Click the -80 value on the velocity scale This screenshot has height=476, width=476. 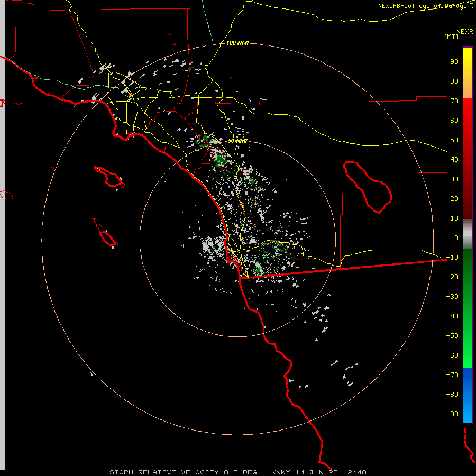(x=452, y=395)
